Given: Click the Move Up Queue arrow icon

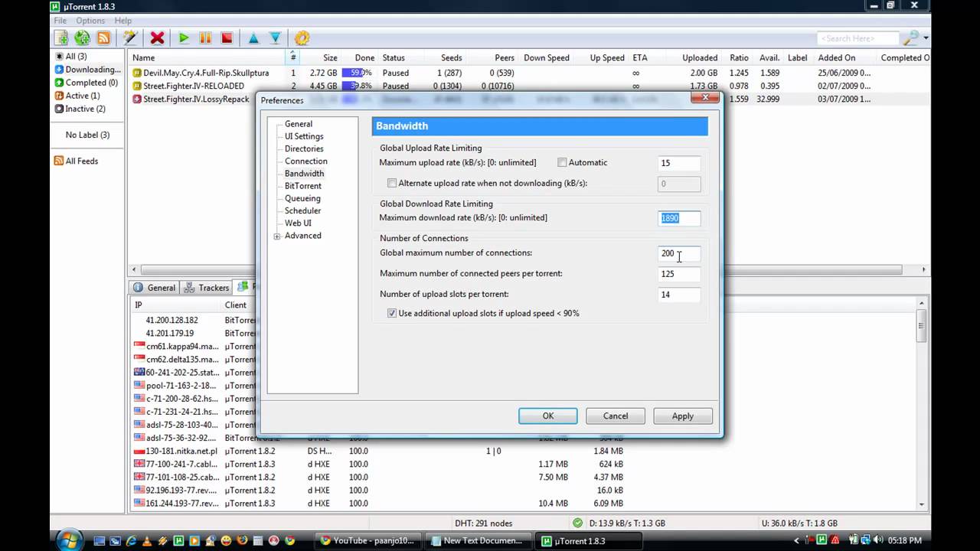Looking at the screenshot, I should point(253,37).
